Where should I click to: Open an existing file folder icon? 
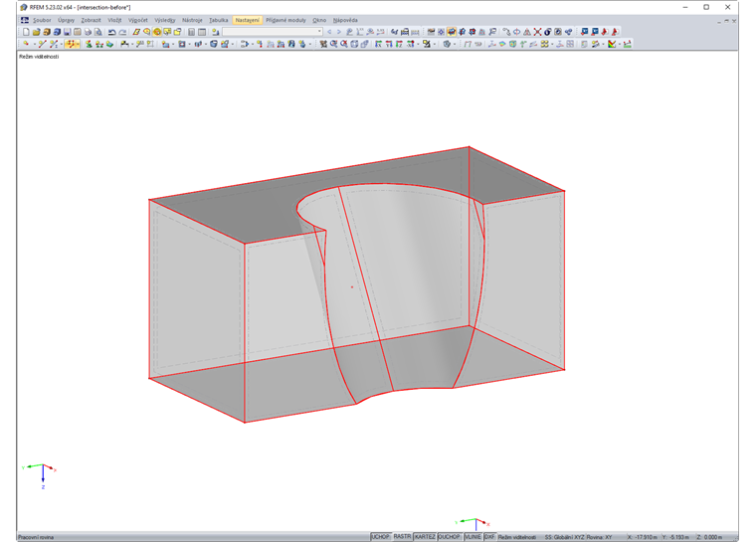36,32
